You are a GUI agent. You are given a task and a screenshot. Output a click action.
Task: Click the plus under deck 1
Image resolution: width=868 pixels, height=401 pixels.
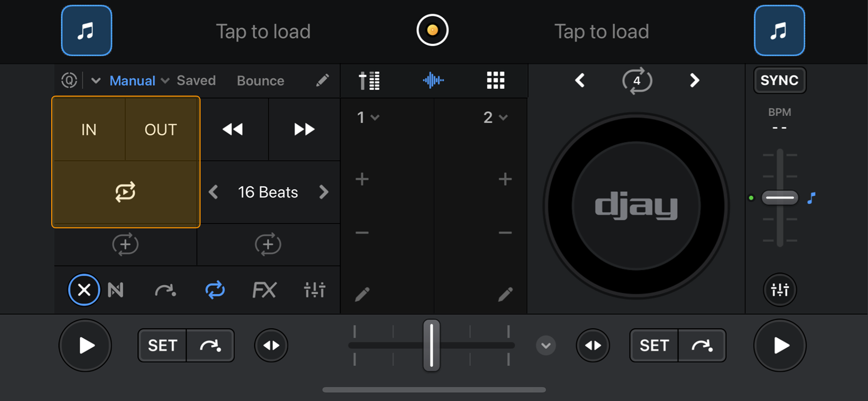pyautogui.click(x=362, y=180)
